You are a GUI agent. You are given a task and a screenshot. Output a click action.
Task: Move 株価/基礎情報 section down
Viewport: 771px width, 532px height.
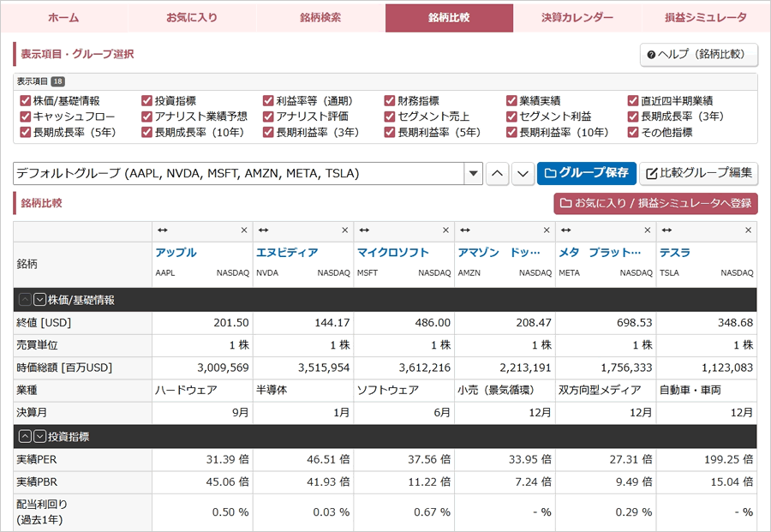(39, 300)
